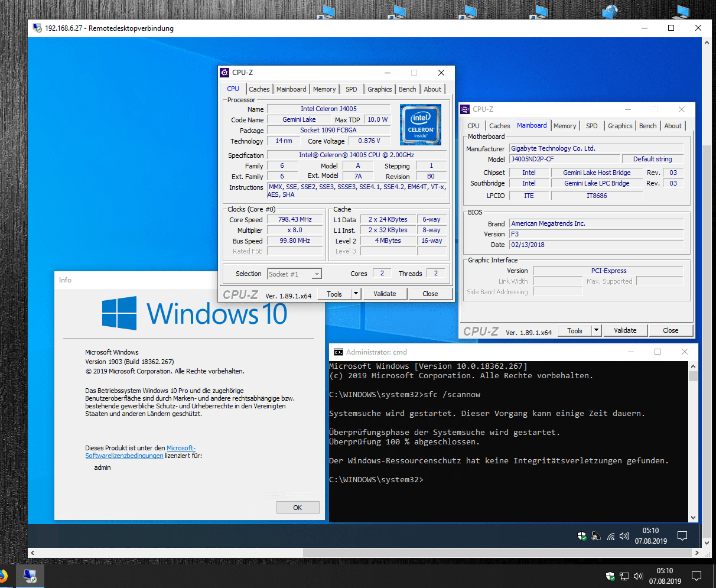Expand Tools dropdown arrow in front CPU-Z window
Viewport: 716px width, 588px height.
point(356,294)
